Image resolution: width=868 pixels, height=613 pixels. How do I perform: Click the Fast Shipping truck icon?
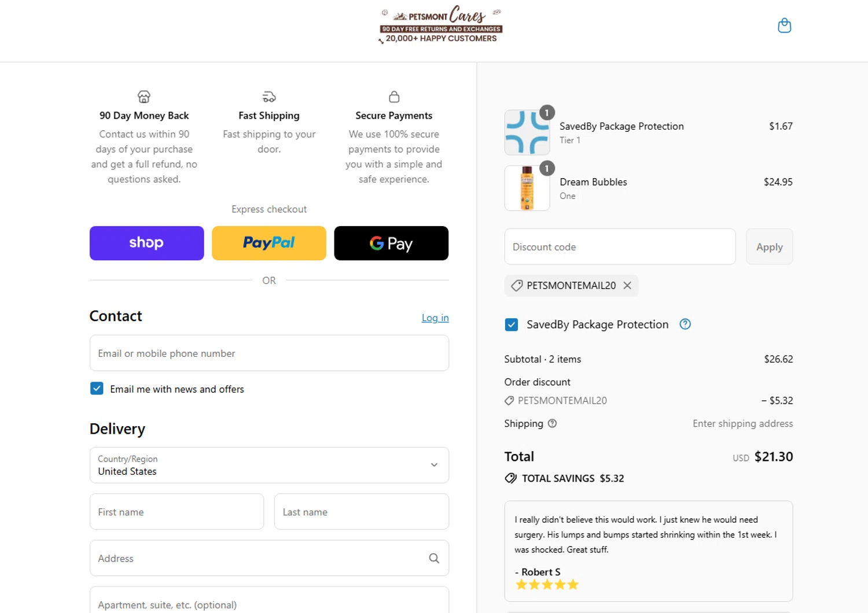point(269,97)
